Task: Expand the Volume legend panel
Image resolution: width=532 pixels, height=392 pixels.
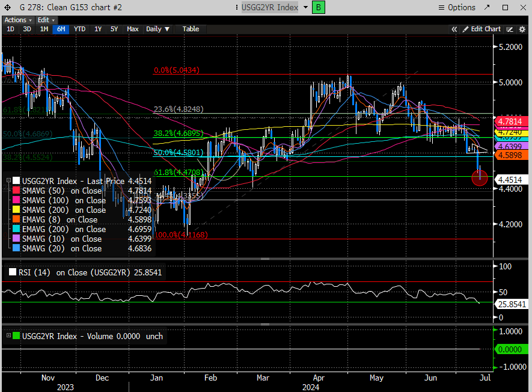Action: coord(8,336)
